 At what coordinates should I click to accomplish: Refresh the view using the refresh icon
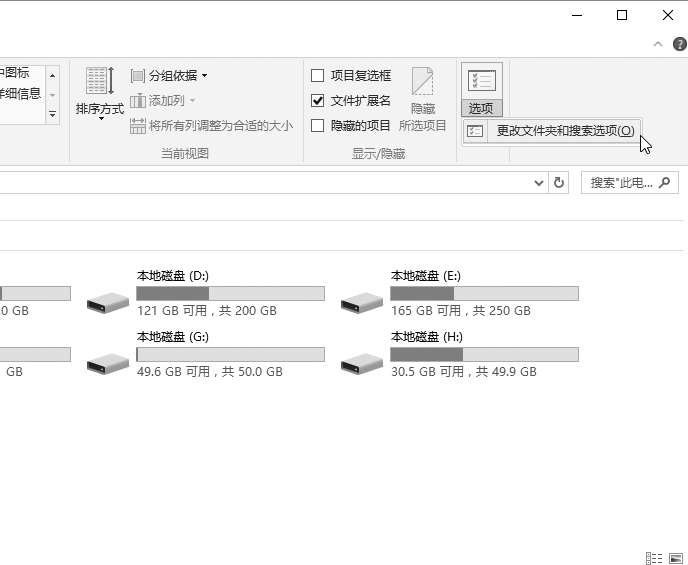pos(559,183)
